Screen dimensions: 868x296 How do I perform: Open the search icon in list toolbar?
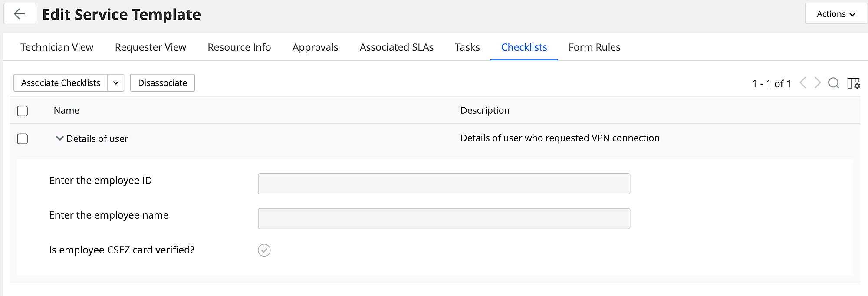pyautogui.click(x=833, y=83)
